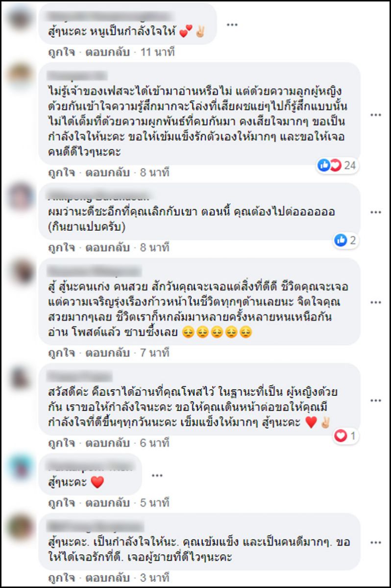This screenshot has width=391, height=588.
Task: Open options menu on the last 3 นาที comment
Action: [x=376, y=543]
